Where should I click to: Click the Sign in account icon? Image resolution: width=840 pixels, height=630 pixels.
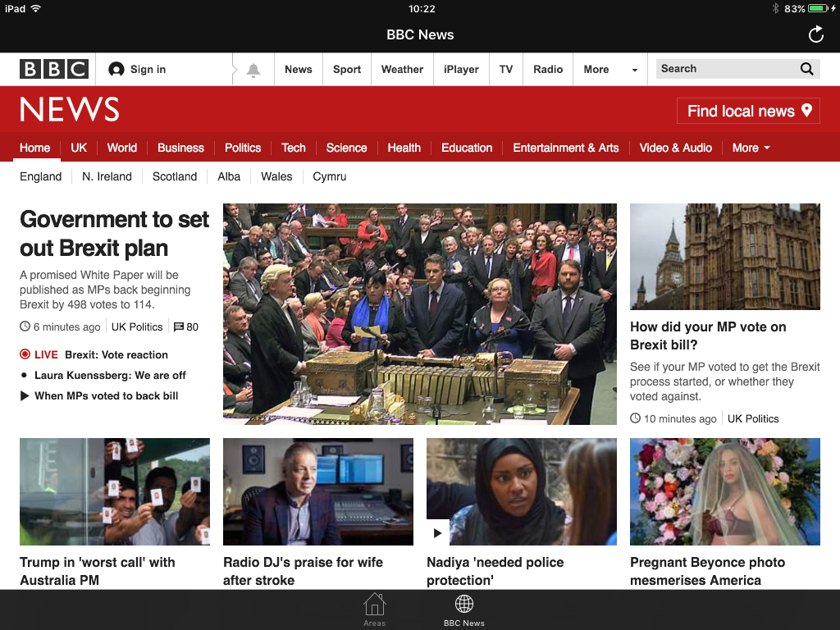[x=116, y=69]
